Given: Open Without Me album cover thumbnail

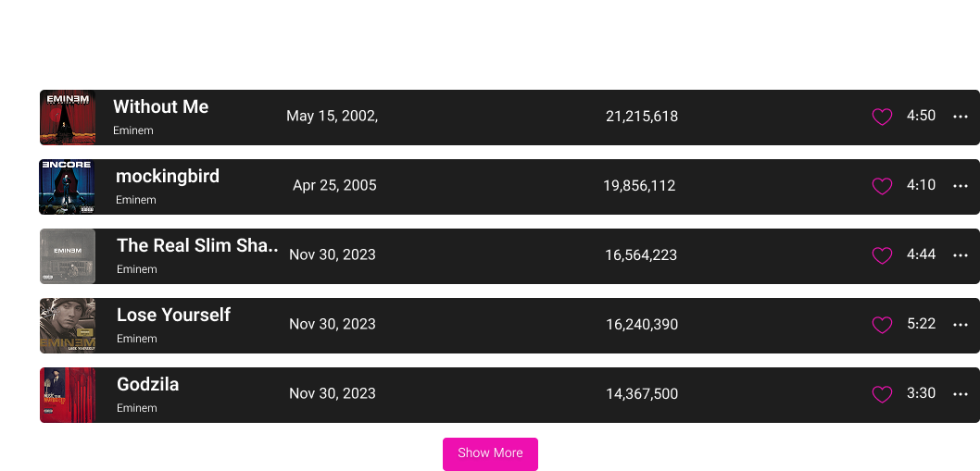Looking at the screenshot, I should (x=68, y=118).
